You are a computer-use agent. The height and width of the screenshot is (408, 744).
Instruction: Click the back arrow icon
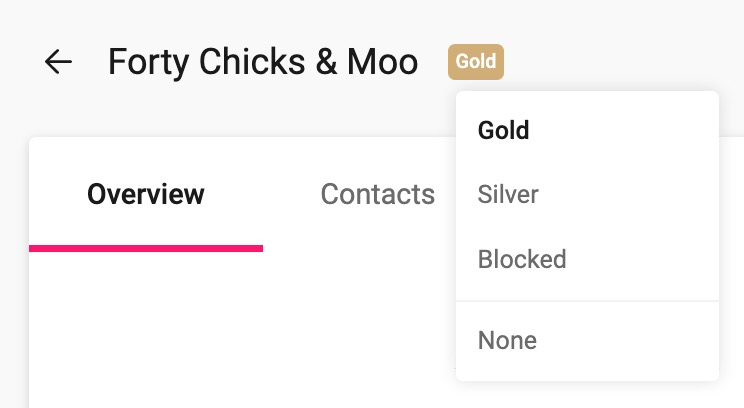59,62
